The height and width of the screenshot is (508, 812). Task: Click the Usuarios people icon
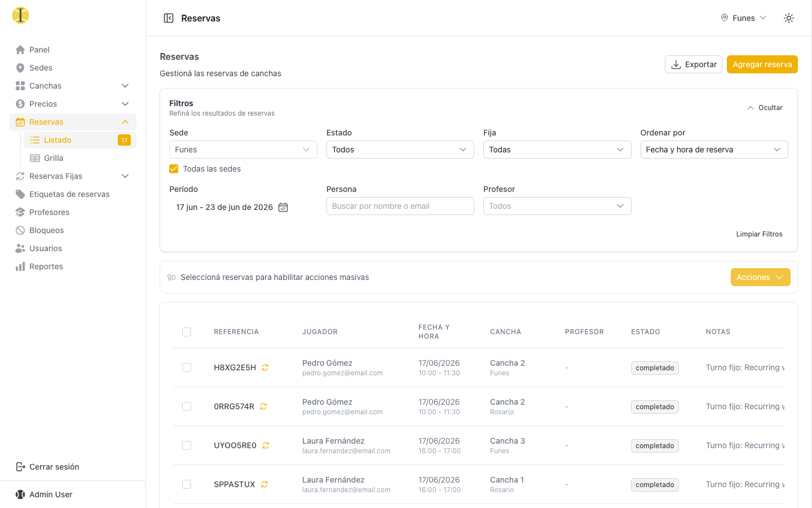pyautogui.click(x=20, y=248)
